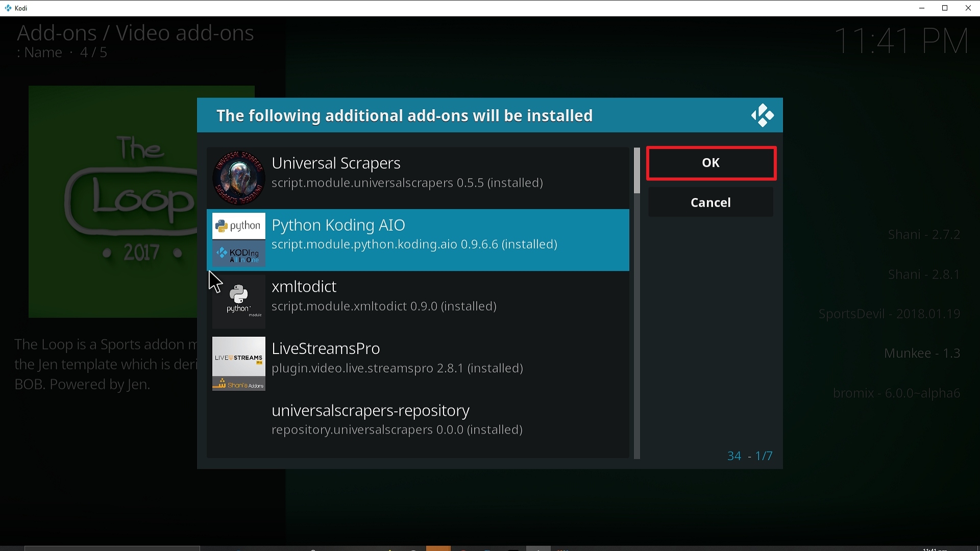
Task: Click script.module.python.koding.aio 0.9.6.6 text
Action: point(414,245)
